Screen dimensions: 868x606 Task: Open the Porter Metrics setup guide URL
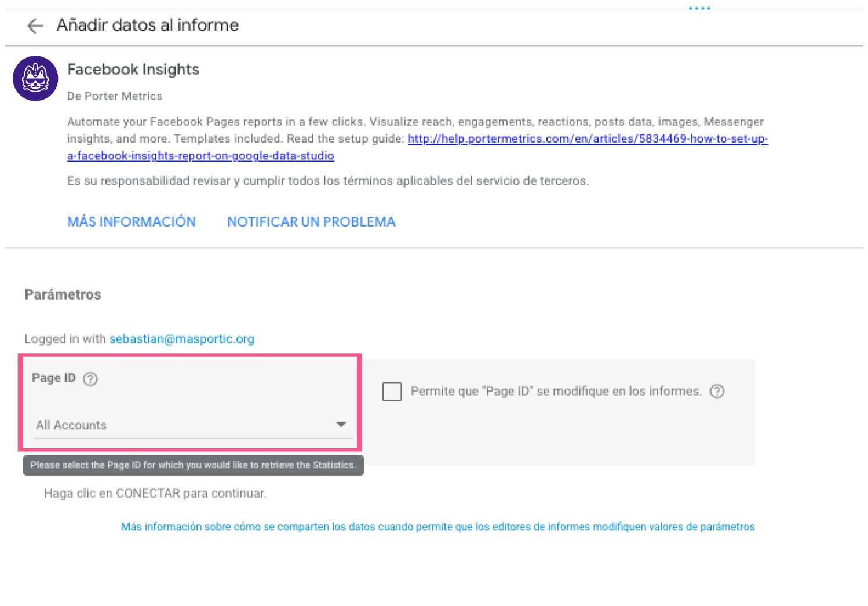click(x=587, y=139)
